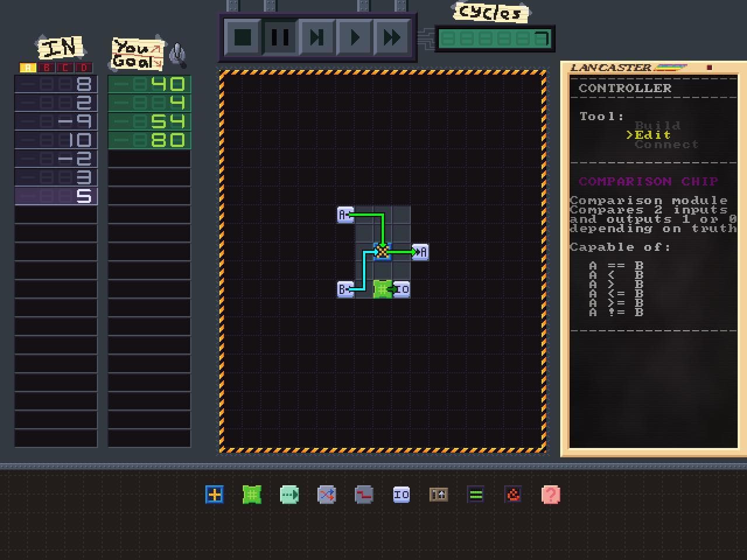Fast-forward the simulation

click(x=392, y=38)
